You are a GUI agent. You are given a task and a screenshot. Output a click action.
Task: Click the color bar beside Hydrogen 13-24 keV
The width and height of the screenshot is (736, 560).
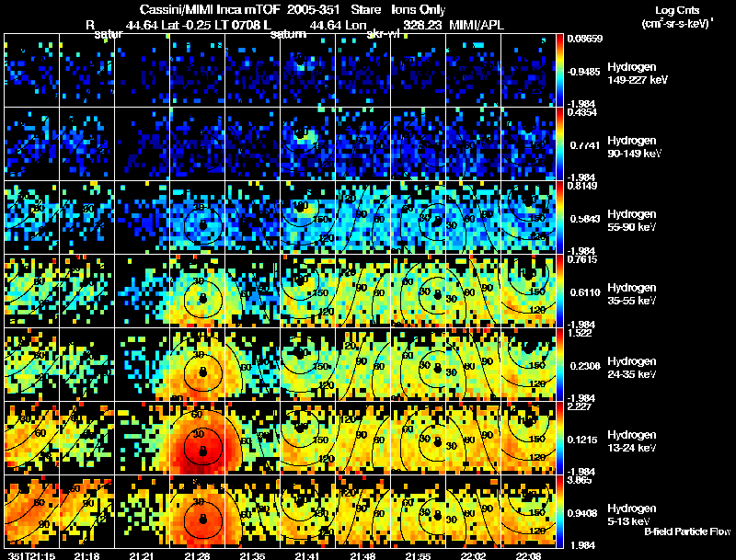(559, 438)
